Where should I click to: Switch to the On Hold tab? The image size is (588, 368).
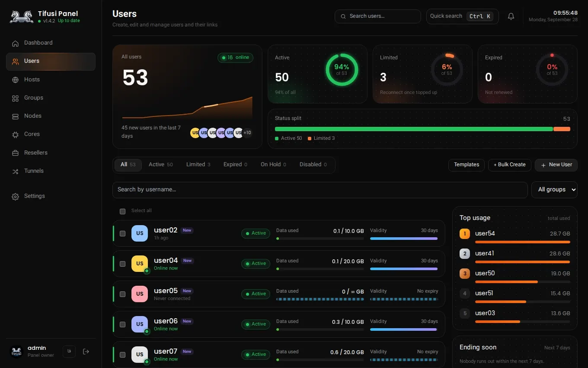click(x=273, y=165)
